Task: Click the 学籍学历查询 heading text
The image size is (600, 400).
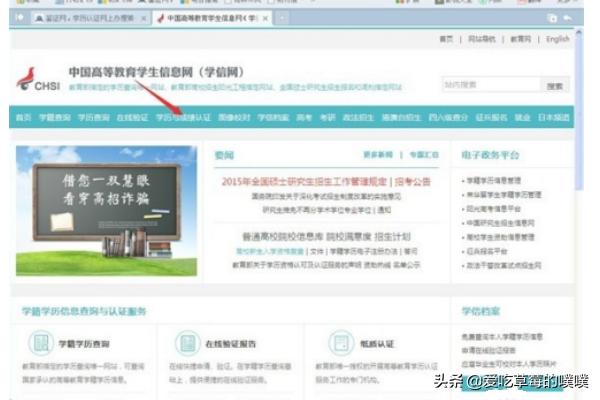Action: click(84, 344)
